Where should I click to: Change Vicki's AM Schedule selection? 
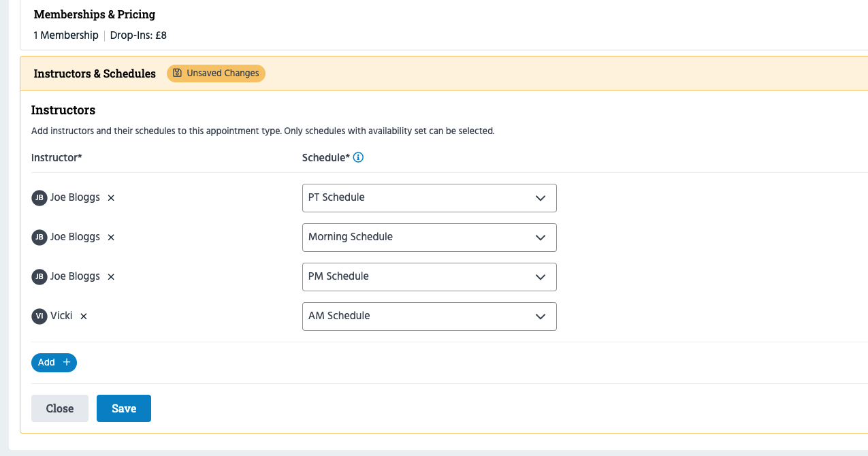click(x=429, y=316)
